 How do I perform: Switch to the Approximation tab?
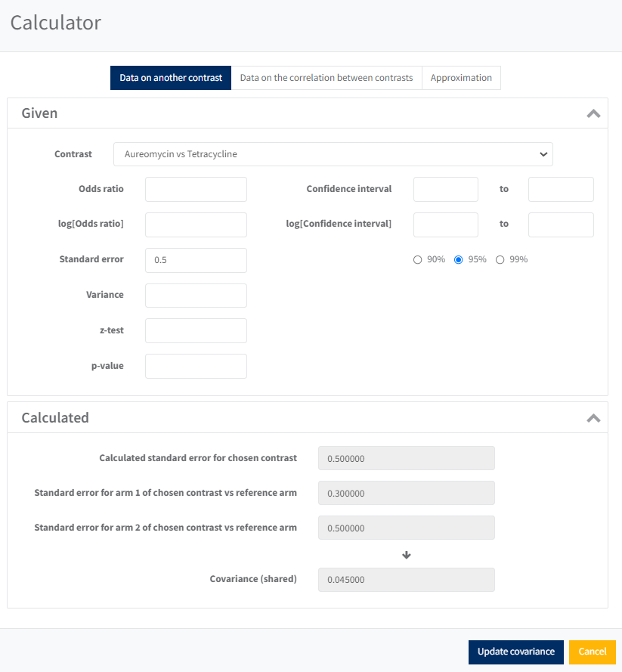tap(461, 78)
